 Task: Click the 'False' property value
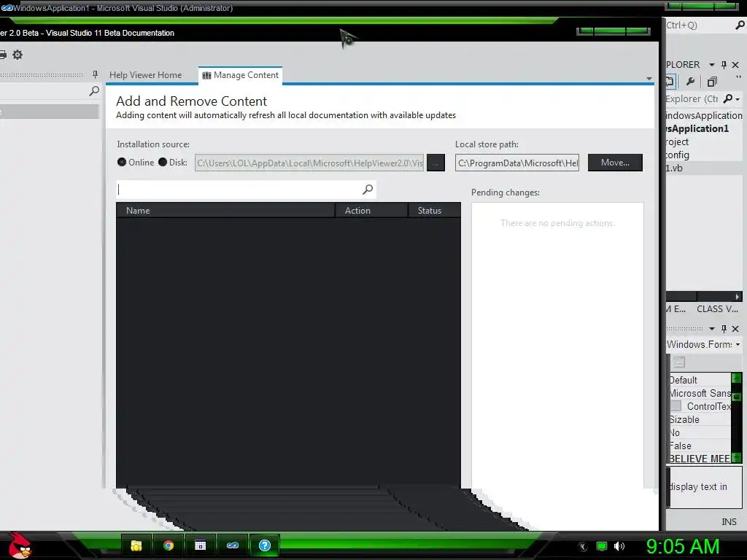tap(680, 446)
